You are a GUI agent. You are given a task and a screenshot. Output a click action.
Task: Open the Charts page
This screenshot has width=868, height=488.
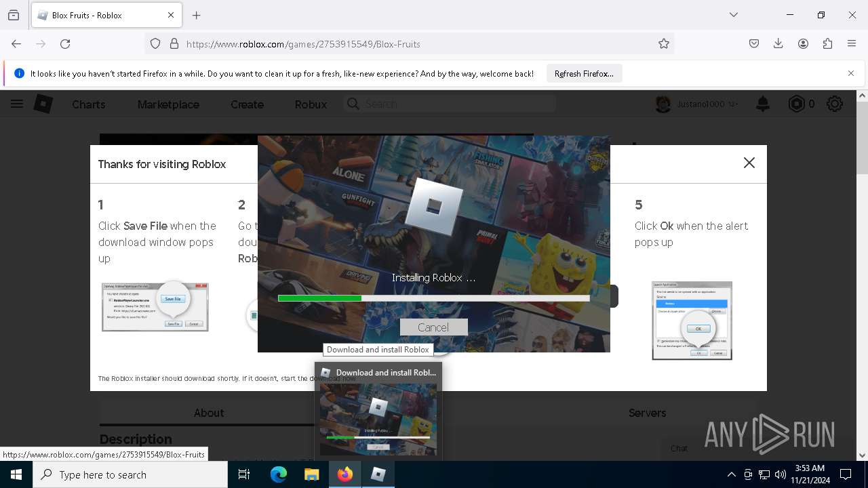[89, 104]
